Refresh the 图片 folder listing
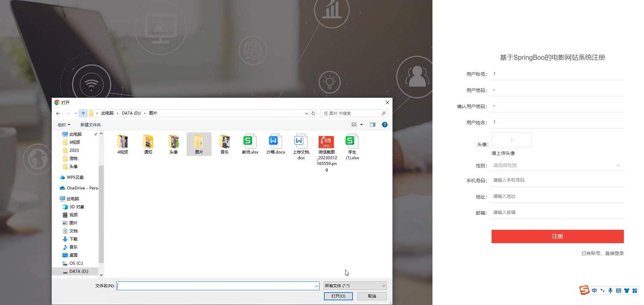 pos(313,114)
